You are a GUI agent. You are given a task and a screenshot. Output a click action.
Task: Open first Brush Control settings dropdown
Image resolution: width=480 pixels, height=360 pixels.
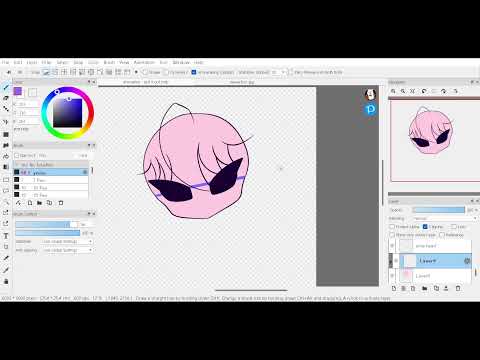(x=67, y=241)
